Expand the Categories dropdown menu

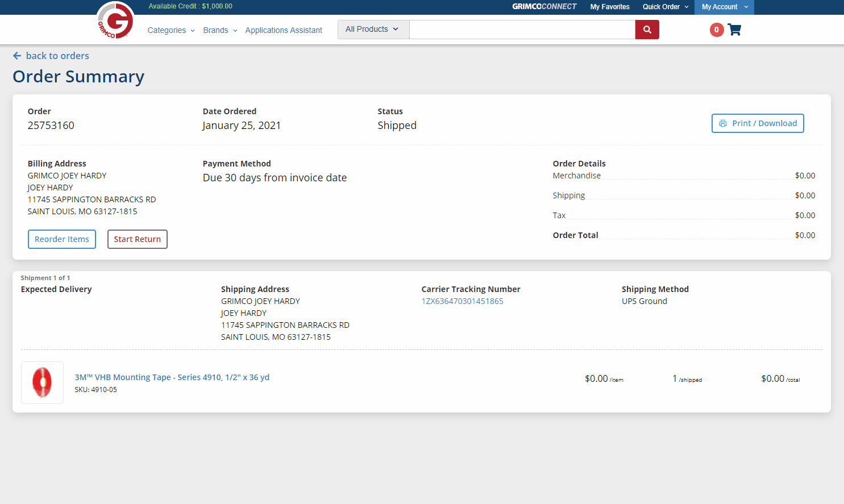171,30
